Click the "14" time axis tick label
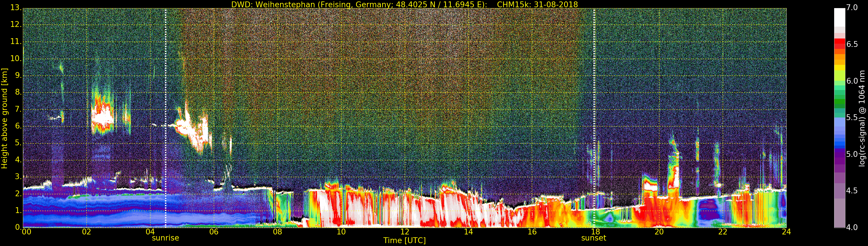The width and height of the screenshot is (868, 246). point(468,232)
